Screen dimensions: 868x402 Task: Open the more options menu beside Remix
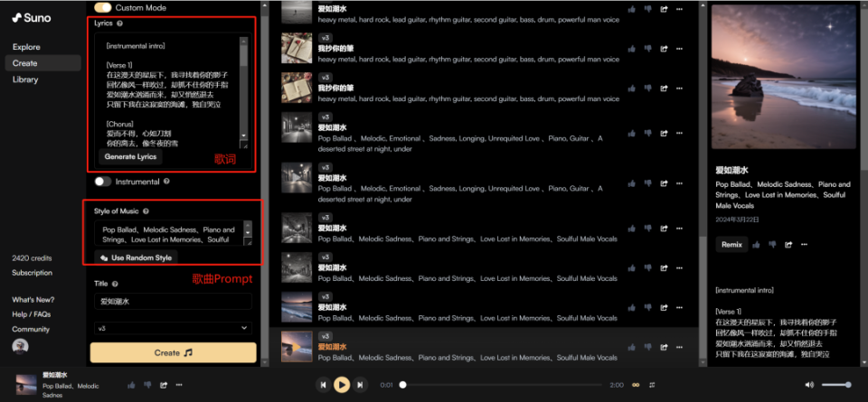pos(803,244)
